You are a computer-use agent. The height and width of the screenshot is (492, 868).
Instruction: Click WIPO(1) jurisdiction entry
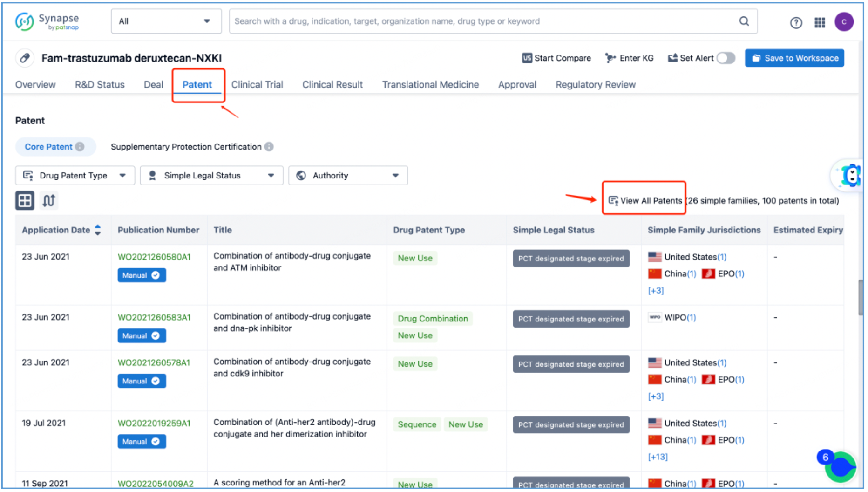[672, 318]
